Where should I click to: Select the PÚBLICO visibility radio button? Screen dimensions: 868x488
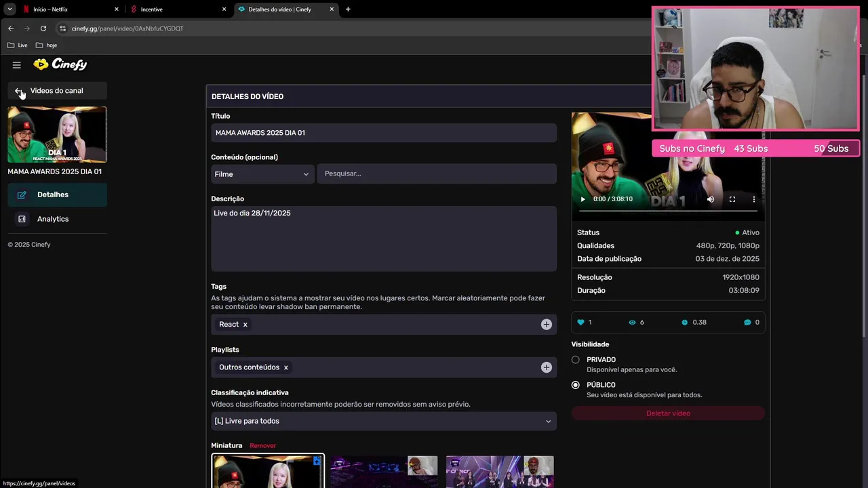[576, 385]
